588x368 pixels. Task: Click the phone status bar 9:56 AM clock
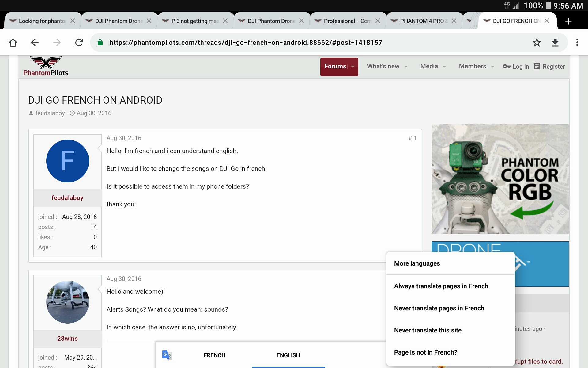pos(568,6)
